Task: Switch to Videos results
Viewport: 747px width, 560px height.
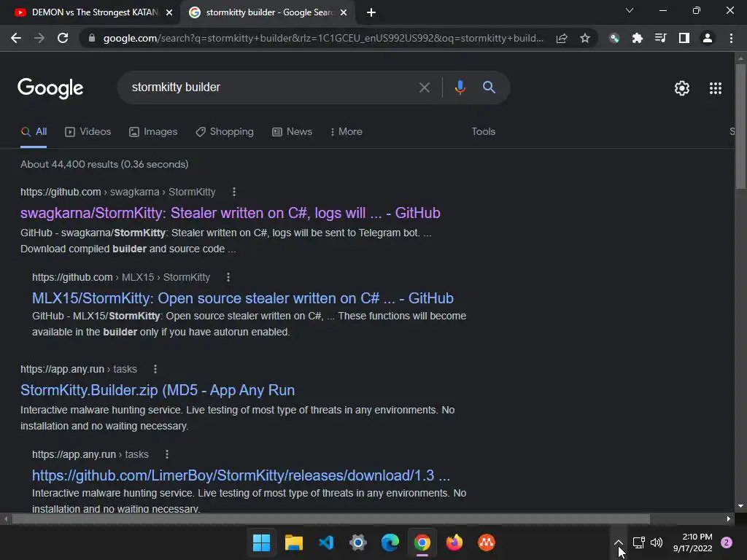Action: pos(88,132)
